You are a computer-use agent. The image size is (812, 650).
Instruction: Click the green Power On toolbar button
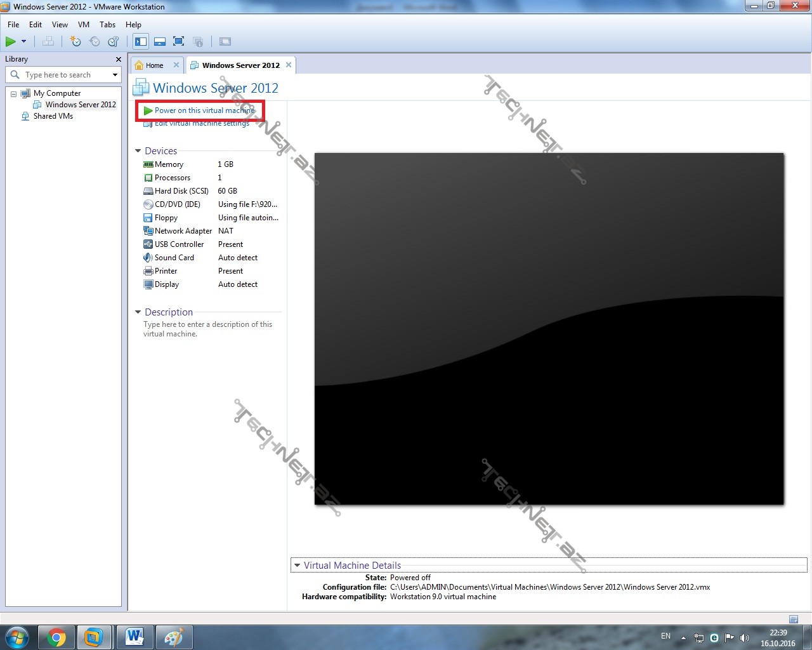11,42
